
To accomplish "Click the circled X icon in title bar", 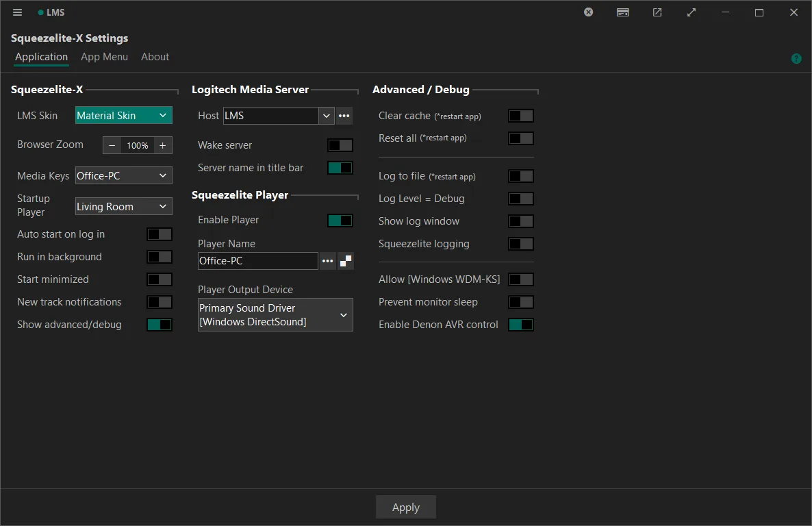I will [x=588, y=12].
